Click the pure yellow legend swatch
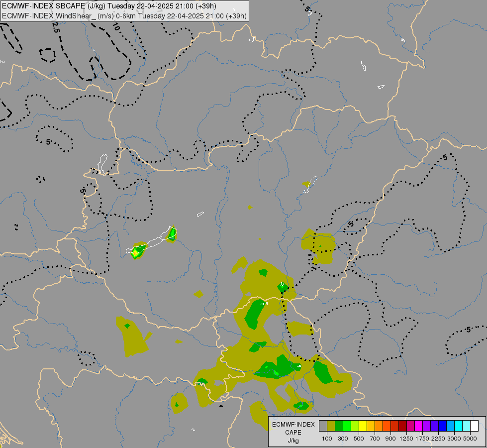 [x=363, y=426]
